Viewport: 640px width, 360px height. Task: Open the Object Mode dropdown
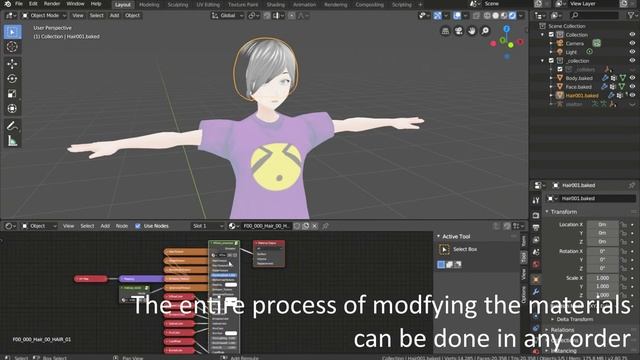click(x=44, y=16)
